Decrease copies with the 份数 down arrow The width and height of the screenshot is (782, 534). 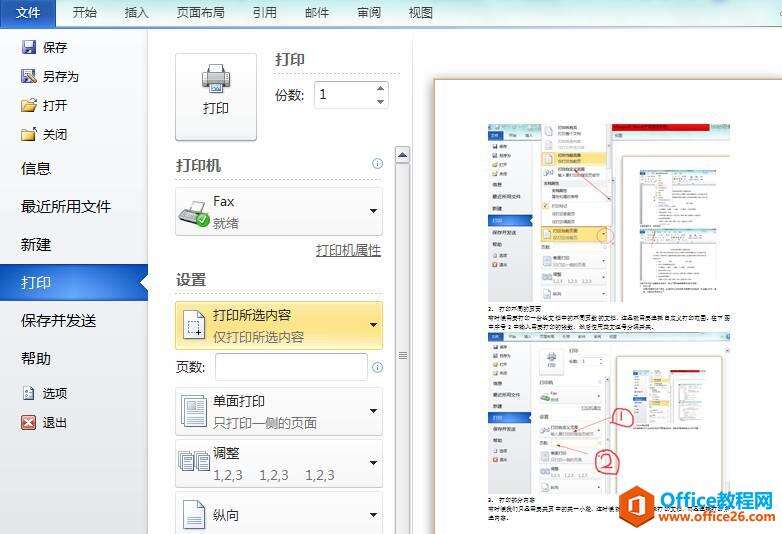381,101
